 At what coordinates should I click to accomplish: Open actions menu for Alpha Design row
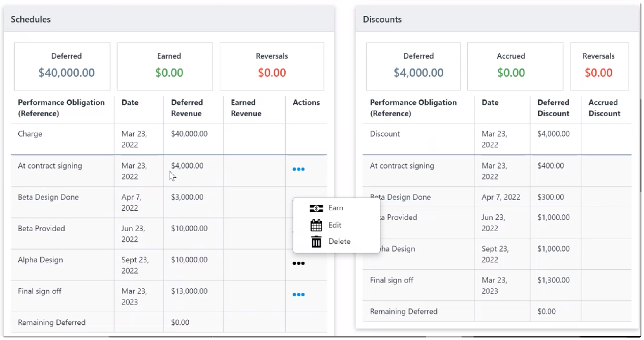298,263
